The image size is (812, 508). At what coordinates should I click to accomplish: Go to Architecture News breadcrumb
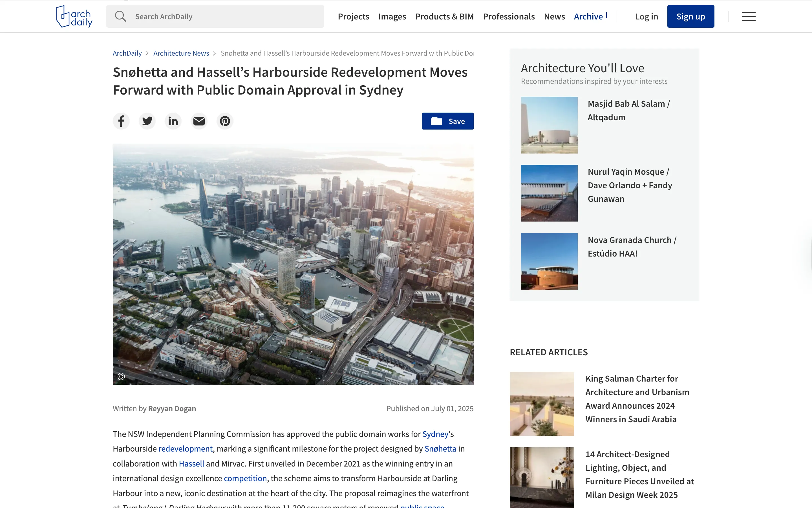pos(181,53)
